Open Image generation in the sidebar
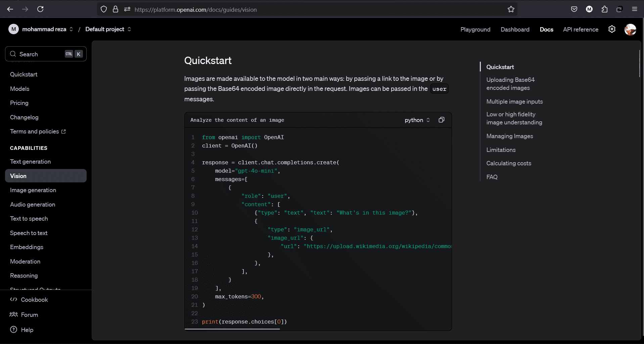Screen dimensions: 644x344 click(33, 190)
